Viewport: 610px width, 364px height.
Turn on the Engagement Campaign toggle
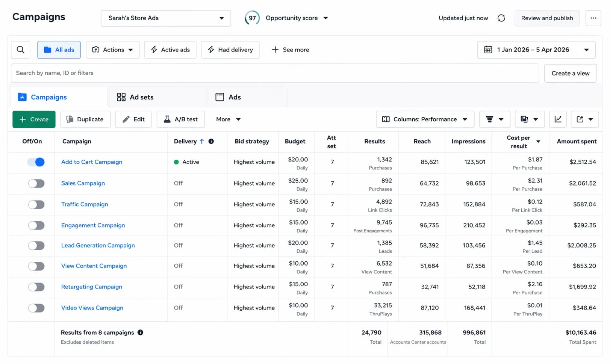click(x=36, y=225)
